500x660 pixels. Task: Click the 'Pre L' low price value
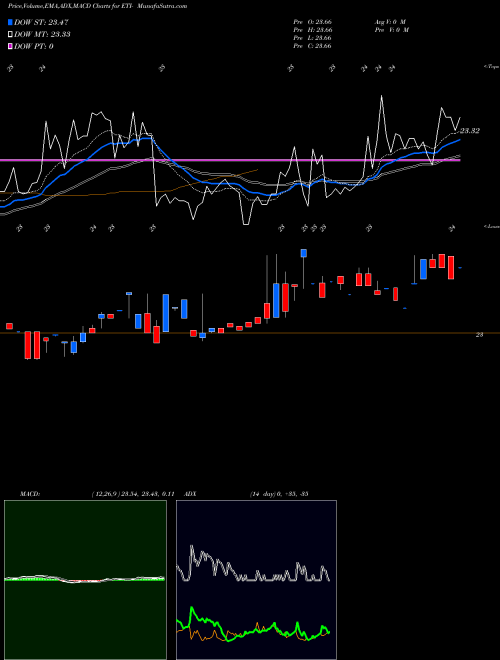tap(313, 38)
